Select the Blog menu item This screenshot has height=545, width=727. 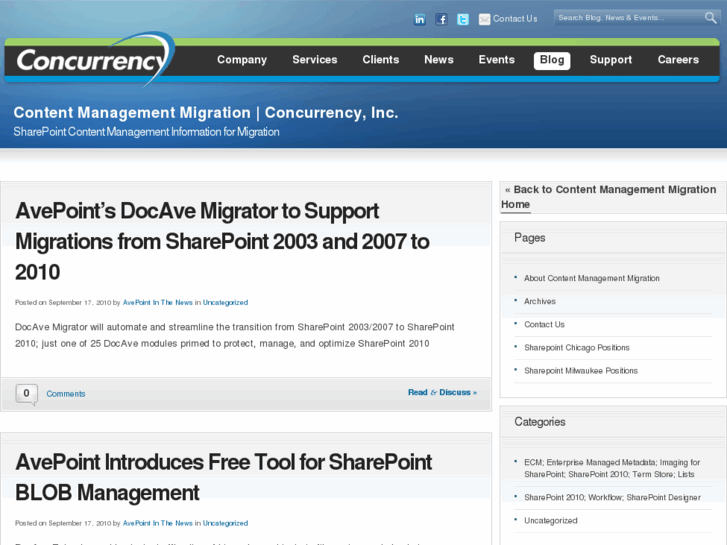[x=552, y=60]
